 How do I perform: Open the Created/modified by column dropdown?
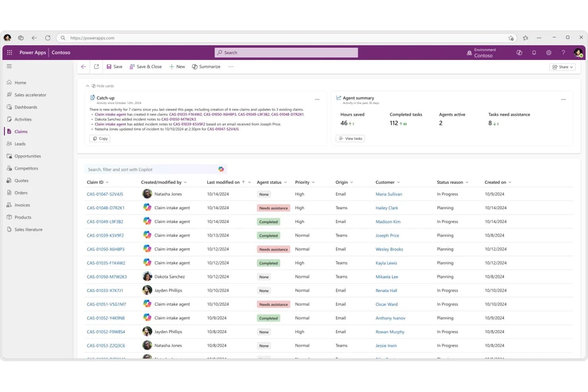click(185, 182)
